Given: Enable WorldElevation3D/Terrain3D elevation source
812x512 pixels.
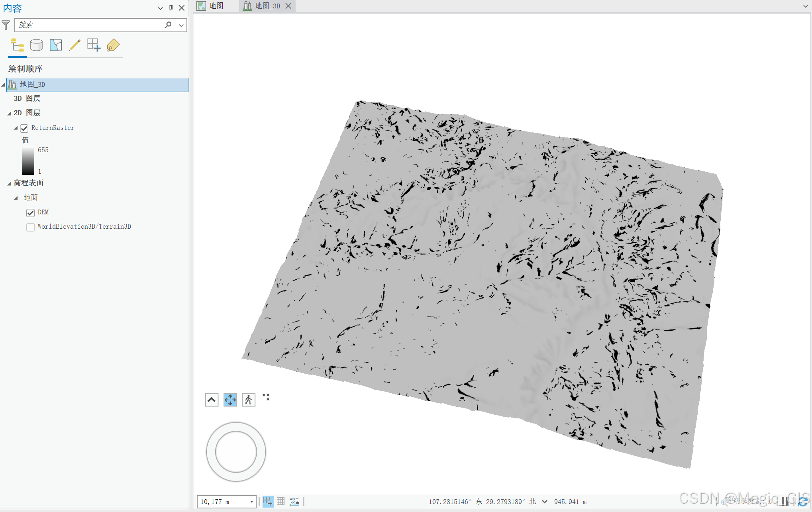Looking at the screenshot, I should [31, 227].
